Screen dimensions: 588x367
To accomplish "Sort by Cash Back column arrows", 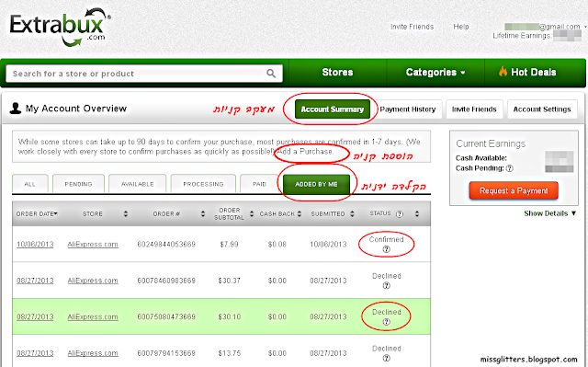I will [300, 213].
